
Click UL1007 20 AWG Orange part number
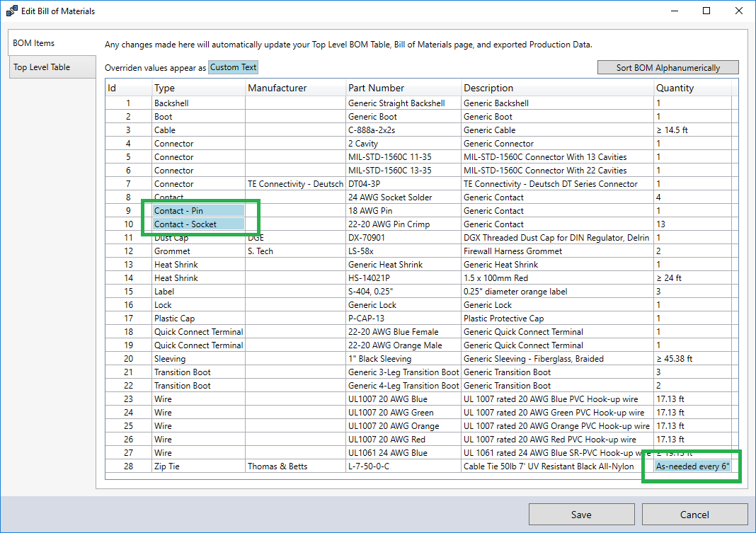point(403,427)
